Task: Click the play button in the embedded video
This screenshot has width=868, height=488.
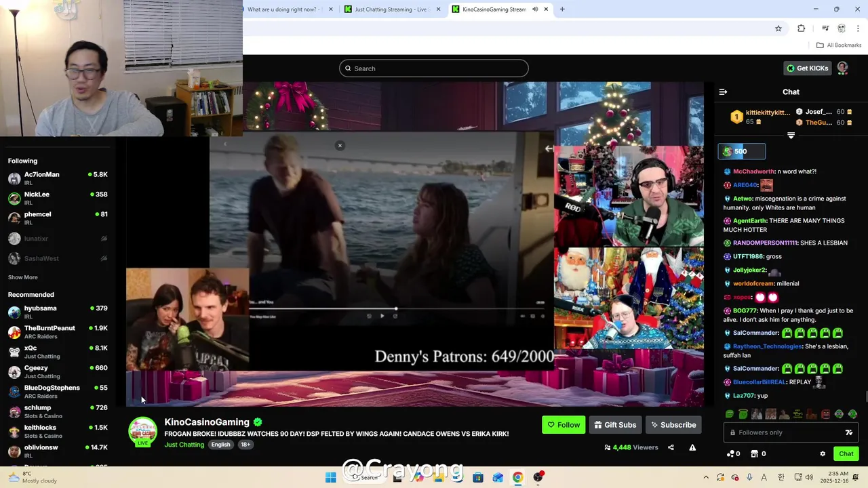Action: [x=382, y=316]
